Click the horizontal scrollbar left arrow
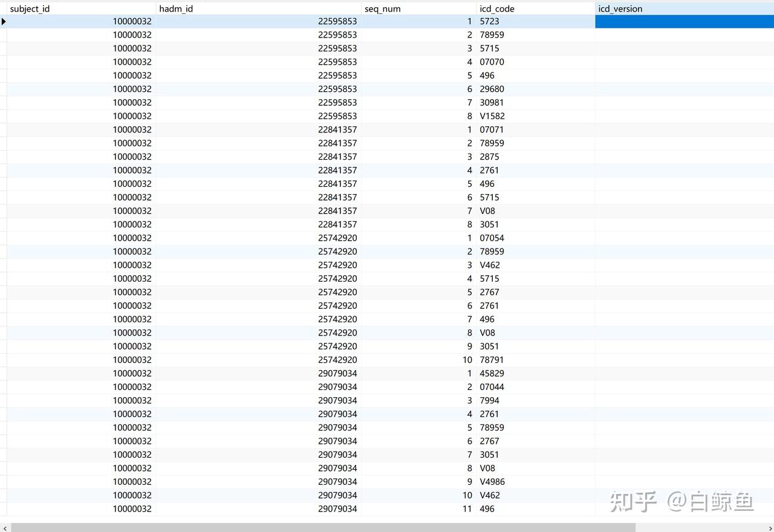 [5, 528]
